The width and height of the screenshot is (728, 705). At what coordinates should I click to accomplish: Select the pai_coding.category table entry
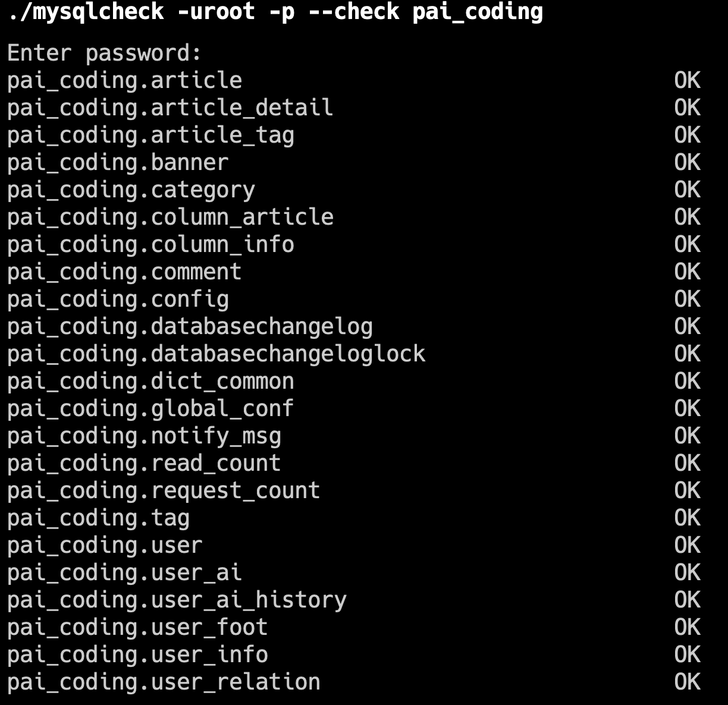tap(131, 190)
